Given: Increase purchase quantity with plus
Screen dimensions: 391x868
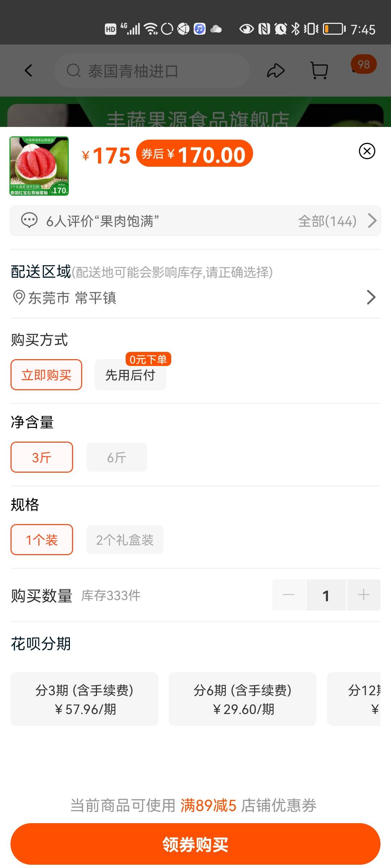Looking at the screenshot, I should click(x=363, y=595).
